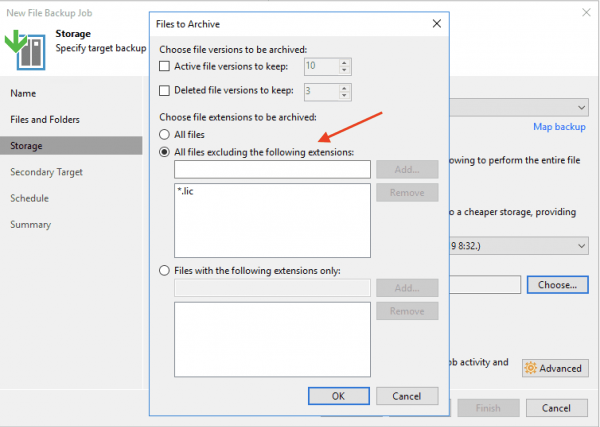The height and width of the screenshot is (427, 600).
Task: Open the Secondary Target step
Action: click(x=46, y=172)
